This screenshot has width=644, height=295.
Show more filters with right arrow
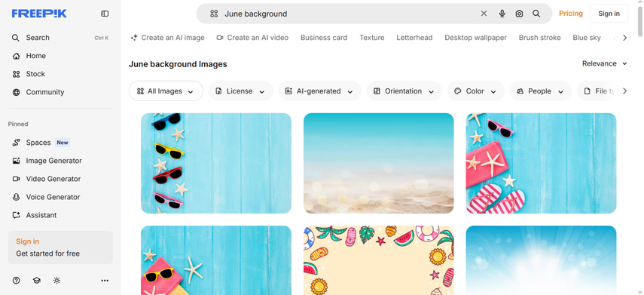point(624,91)
